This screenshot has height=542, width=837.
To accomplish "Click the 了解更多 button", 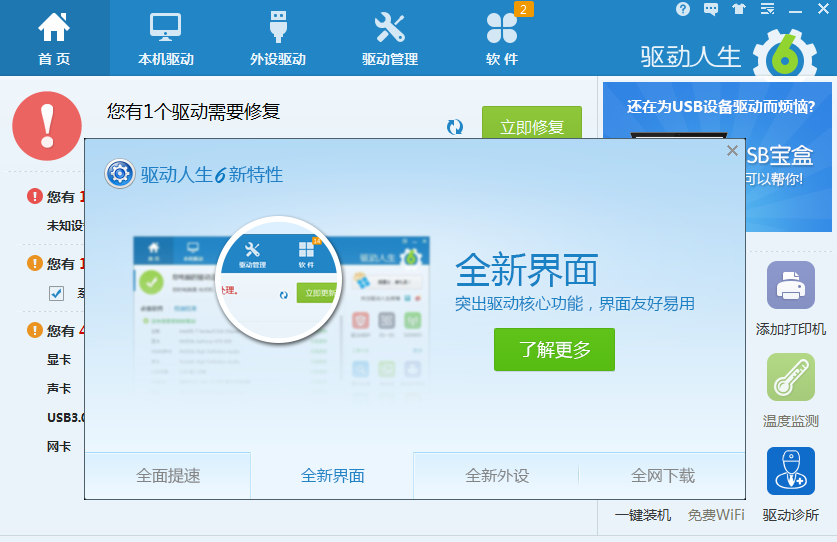I will [554, 350].
